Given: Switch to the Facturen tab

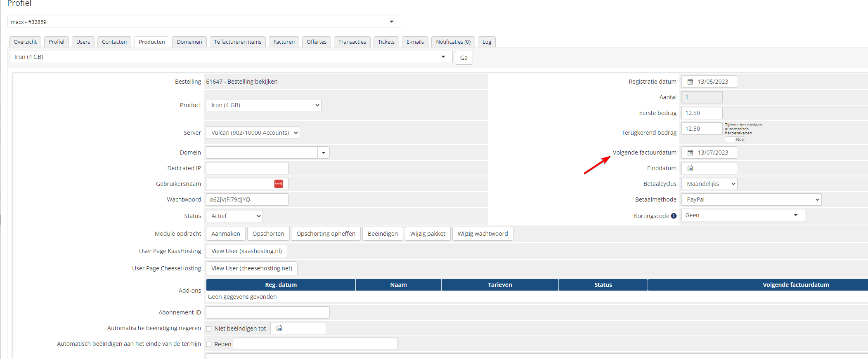Looking at the screenshot, I should [x=284, y=42].
